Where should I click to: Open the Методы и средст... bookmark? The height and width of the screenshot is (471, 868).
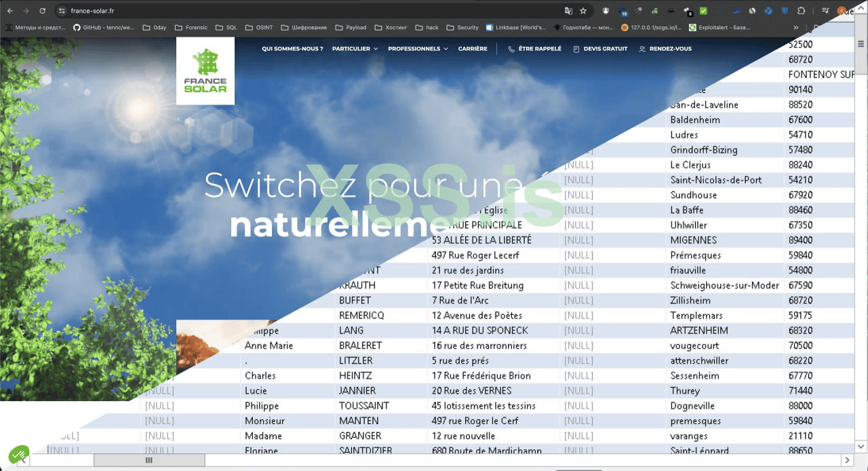pyautogui.click(x=35, y=28)
